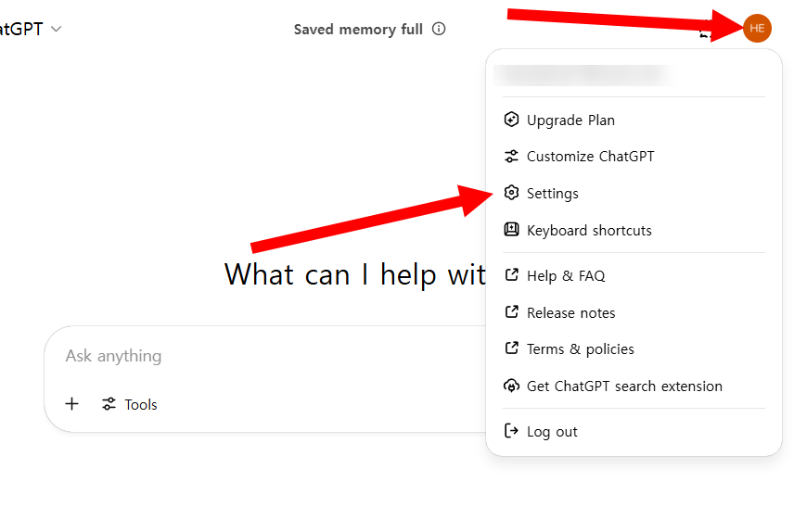Click the Help & FAQ external link icon
Screen dimensions: 794x532
point(511,275)
